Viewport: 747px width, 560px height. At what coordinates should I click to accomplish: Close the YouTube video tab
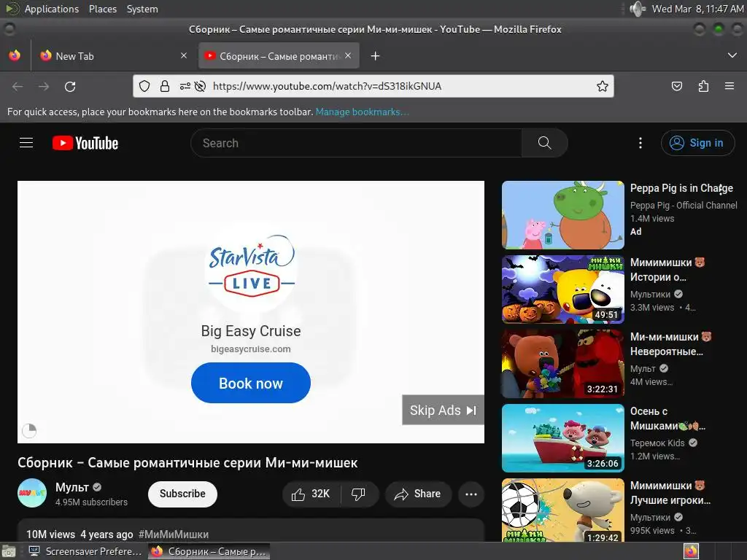pos(348,55)
